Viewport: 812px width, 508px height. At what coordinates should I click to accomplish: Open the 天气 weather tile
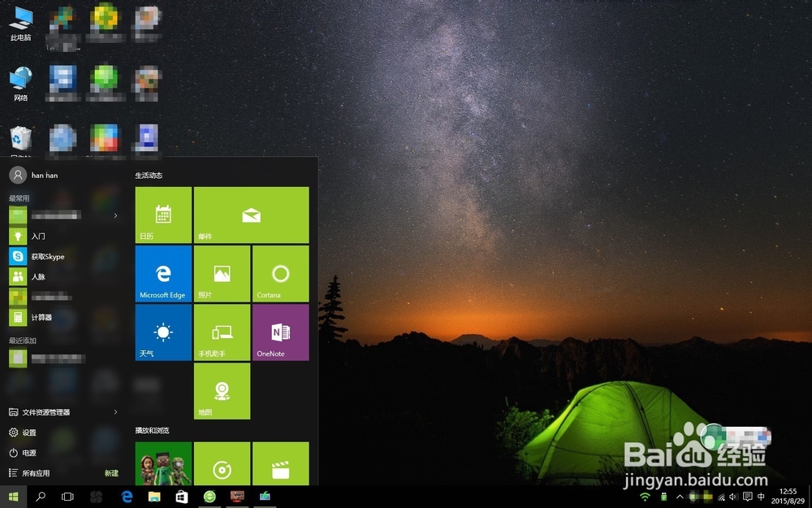pos(163,332)
